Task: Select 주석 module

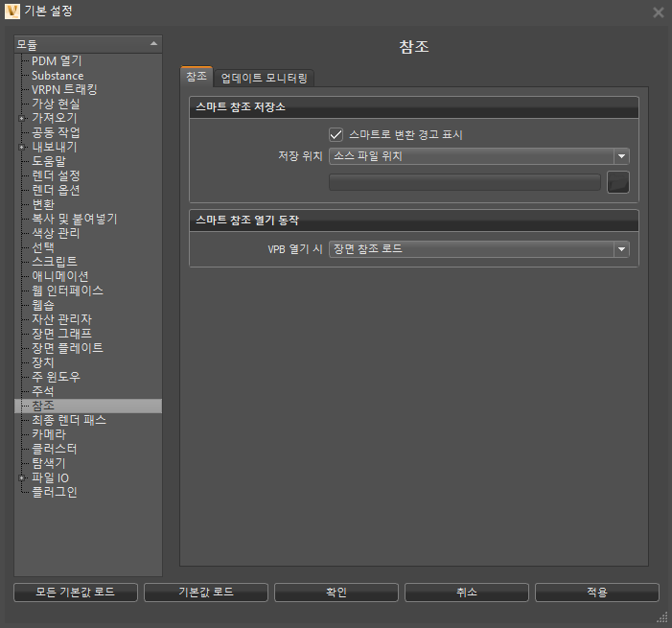Action: tap(43, 391)
